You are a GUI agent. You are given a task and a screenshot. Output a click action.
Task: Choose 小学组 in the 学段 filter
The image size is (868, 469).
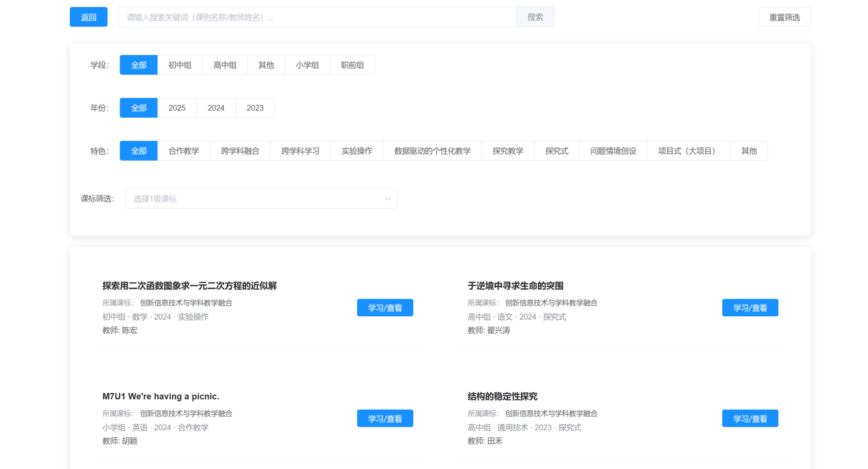[307, 65]
